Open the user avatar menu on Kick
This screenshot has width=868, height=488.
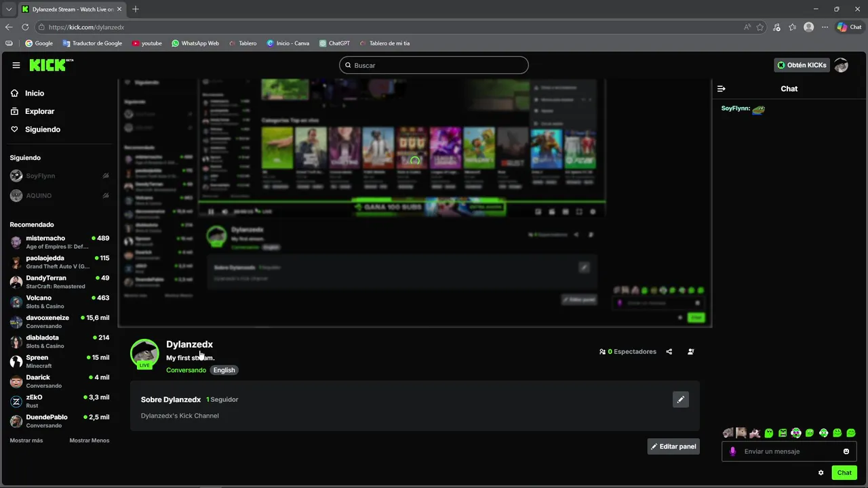tap(842, 65)
